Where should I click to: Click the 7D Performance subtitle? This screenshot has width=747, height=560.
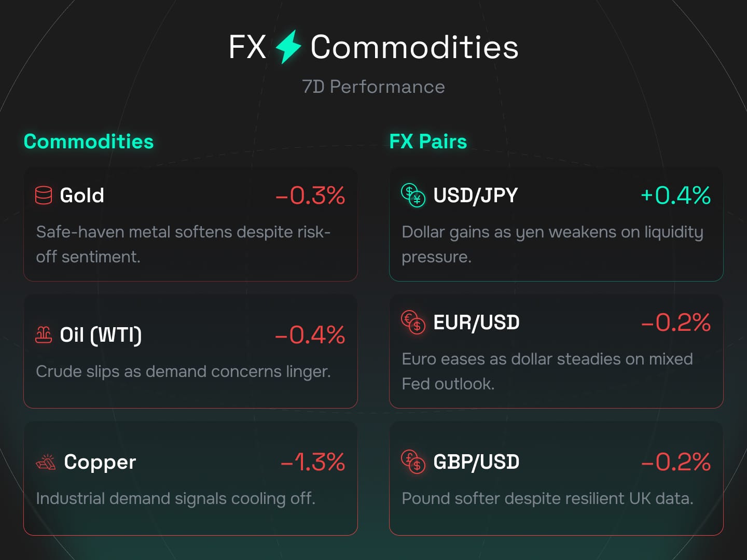[x=374, y=87]
